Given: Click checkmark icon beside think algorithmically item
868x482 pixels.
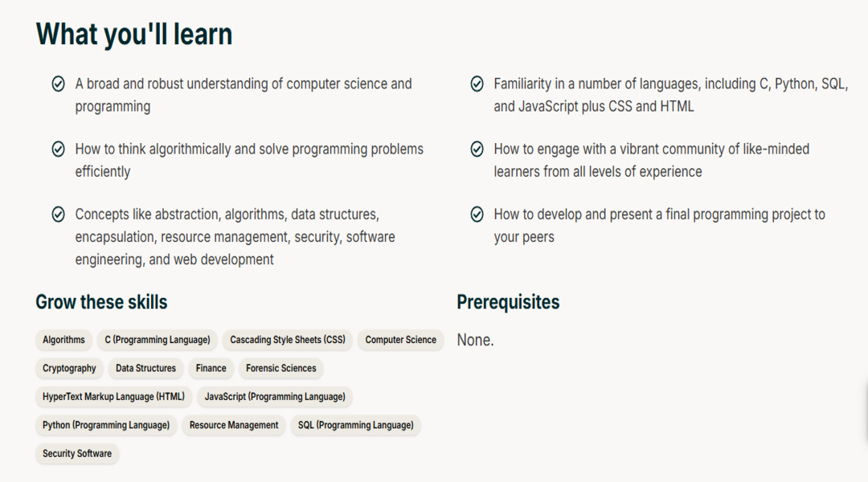Looking at the screenshot, I should (x=58, y=149).
